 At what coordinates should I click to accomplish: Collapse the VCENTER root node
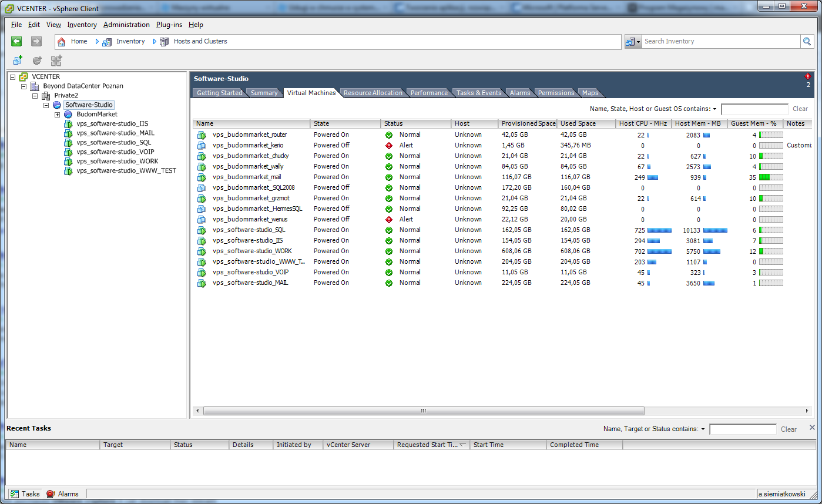click(13, 76)
